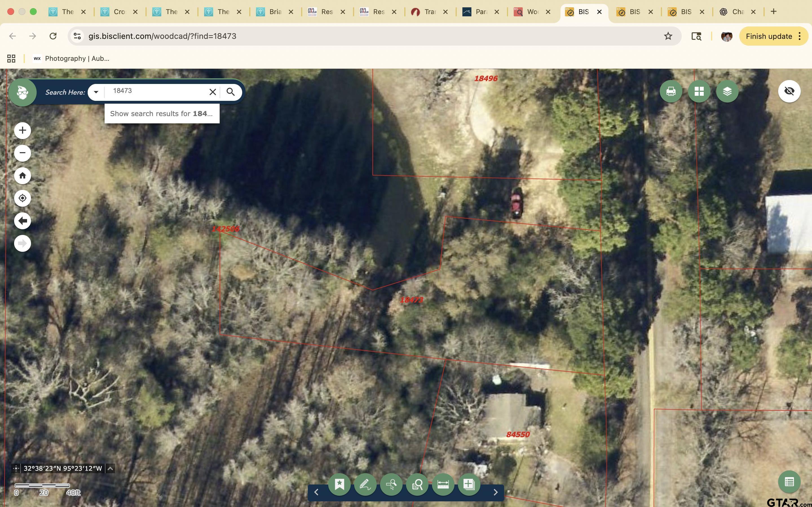
Task: Toggle the crossed-eye visibility button
Action: (x=789, y=91)
